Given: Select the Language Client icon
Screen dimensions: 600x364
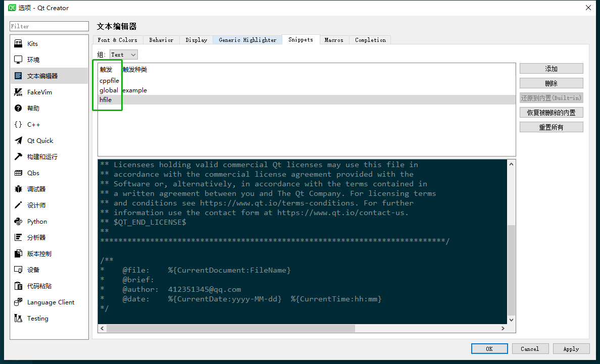Looking at the screenshot, I should pyautogui.click(x=18, y=302).
